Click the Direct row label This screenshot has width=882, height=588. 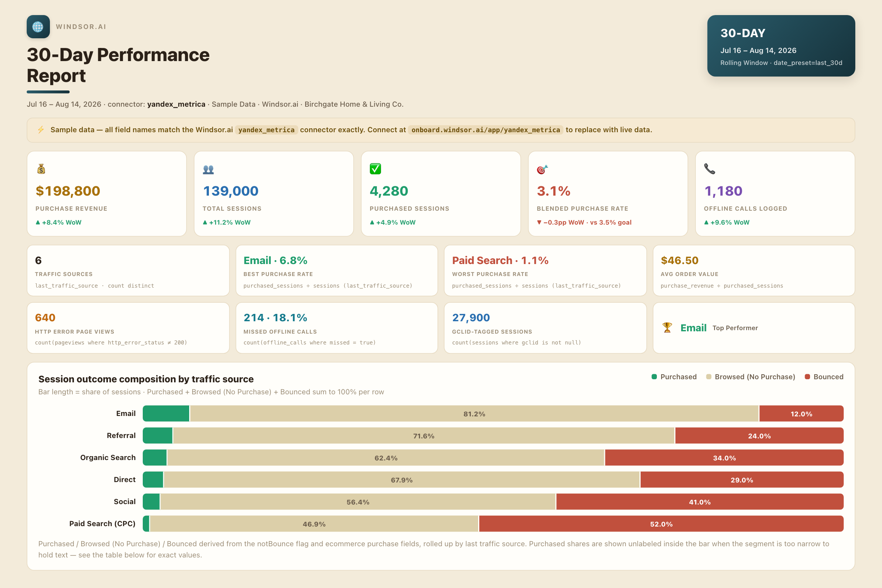click(x=125, y=480)
